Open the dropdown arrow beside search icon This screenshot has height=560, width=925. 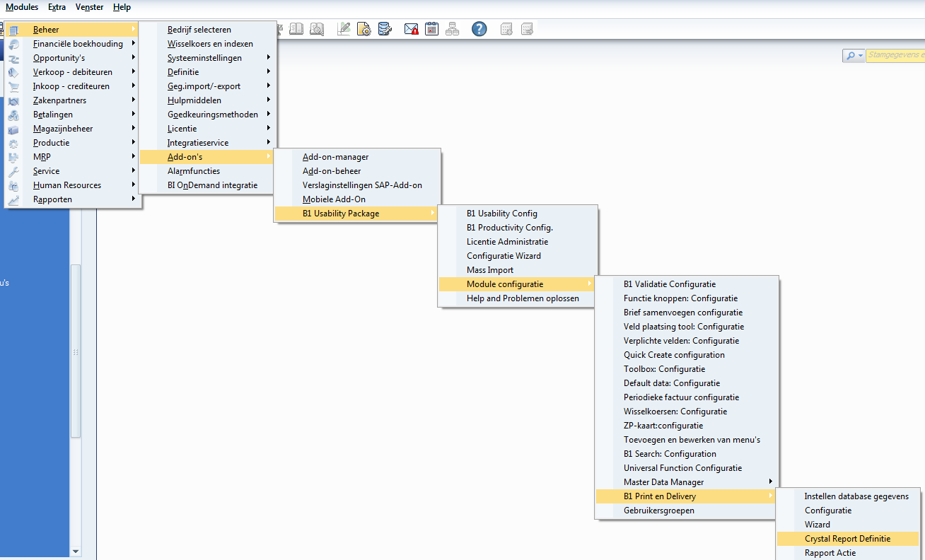coord(861,55)
